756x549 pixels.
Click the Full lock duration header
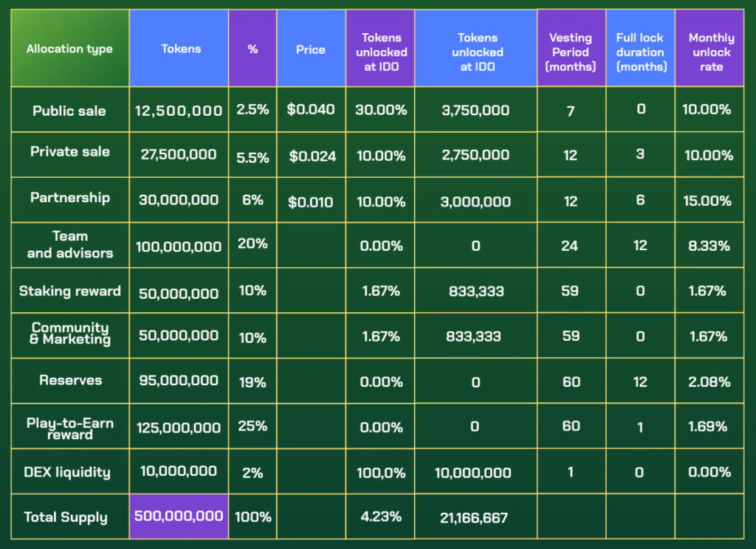click(x=640, y=52)
